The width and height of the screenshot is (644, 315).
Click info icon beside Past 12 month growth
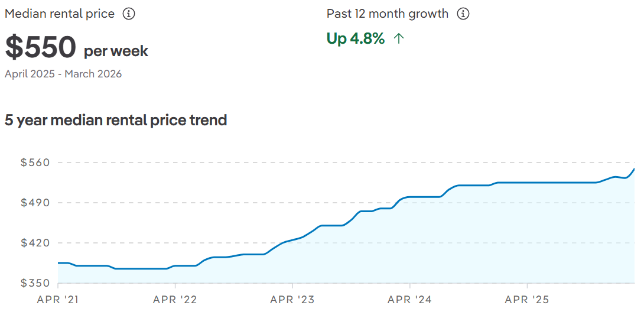point(463,14)
